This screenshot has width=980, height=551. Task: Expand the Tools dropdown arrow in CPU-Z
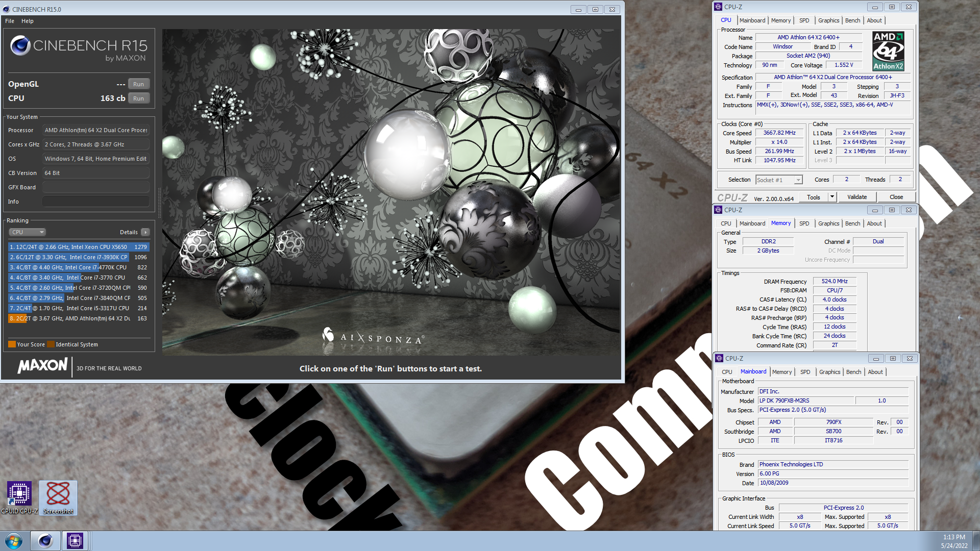[x=832, y=197]
